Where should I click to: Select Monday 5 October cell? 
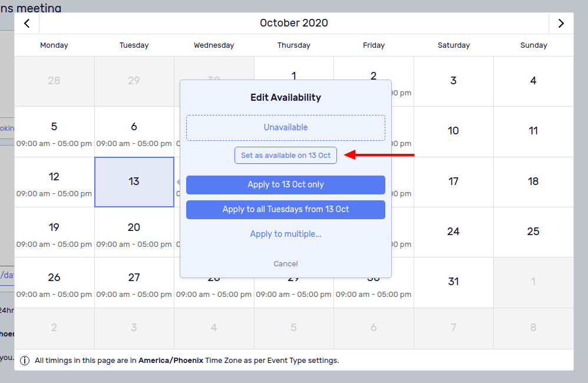(x=54, y=131)
